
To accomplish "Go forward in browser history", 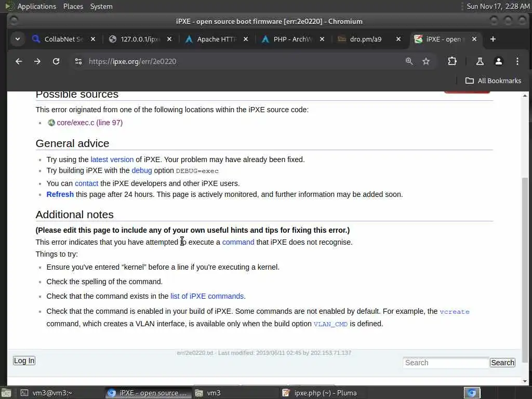I will pos(37,61).
